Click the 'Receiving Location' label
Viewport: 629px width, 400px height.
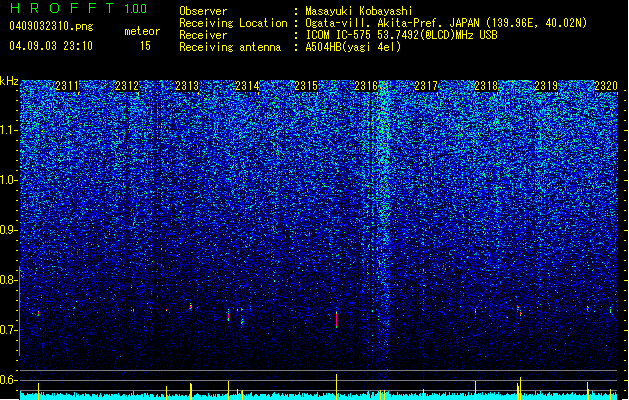tap(233, 23)
